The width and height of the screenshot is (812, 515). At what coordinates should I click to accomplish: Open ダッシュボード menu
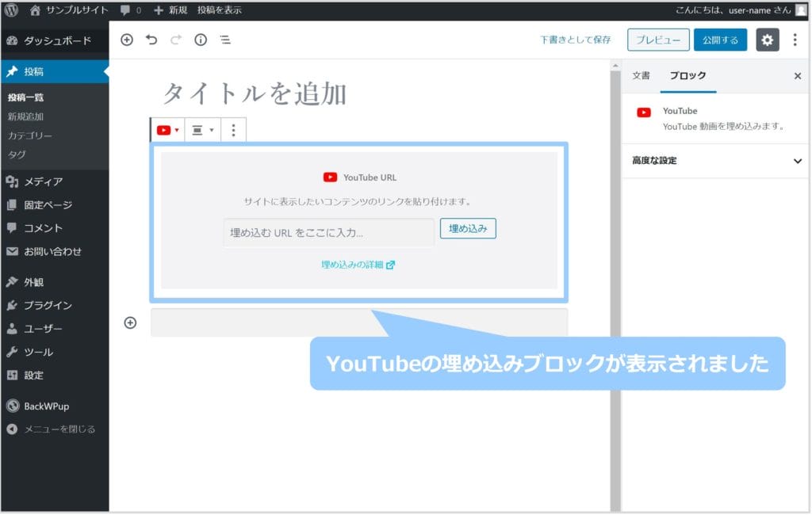click(55, 41)
